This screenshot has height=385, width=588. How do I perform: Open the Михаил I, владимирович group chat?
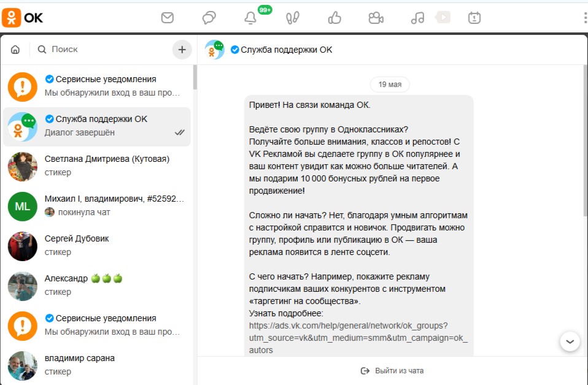click(x=97, y=207)
